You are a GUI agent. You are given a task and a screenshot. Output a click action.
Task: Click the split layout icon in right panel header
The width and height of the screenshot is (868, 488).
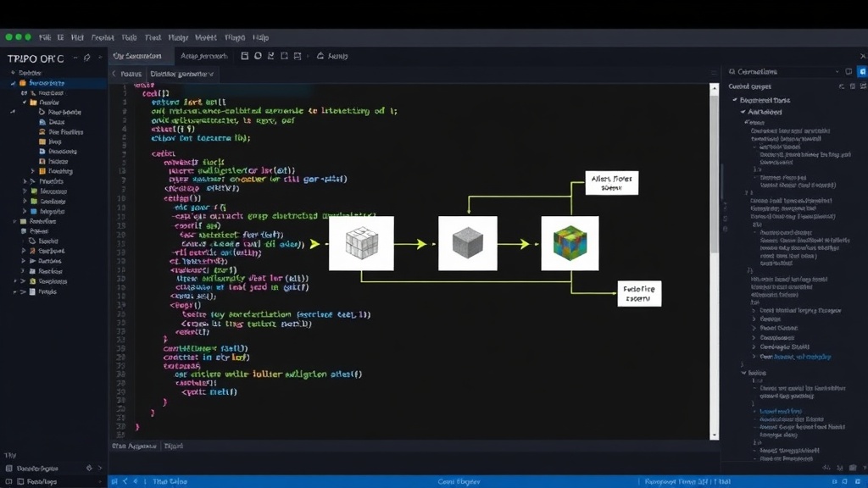click(x=849, y=71)
